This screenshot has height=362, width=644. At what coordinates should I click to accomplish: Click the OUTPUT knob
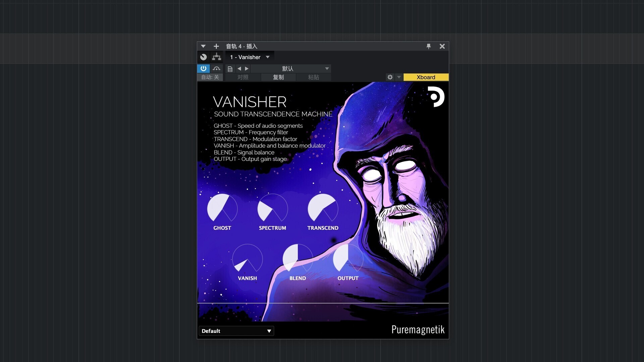[348, 258]
